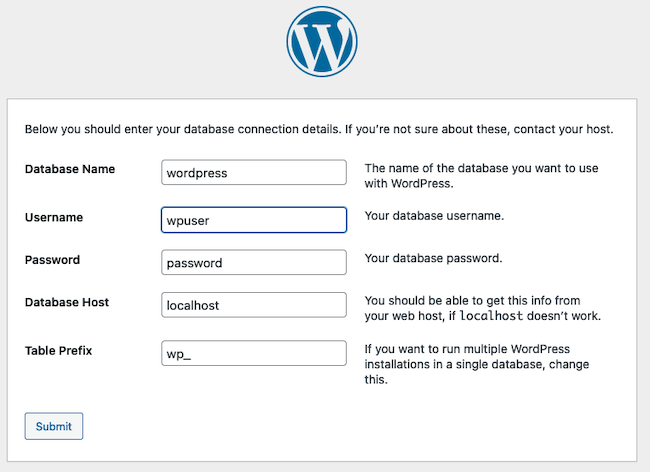Click the 'Your database username.' help text

[434, 216]
